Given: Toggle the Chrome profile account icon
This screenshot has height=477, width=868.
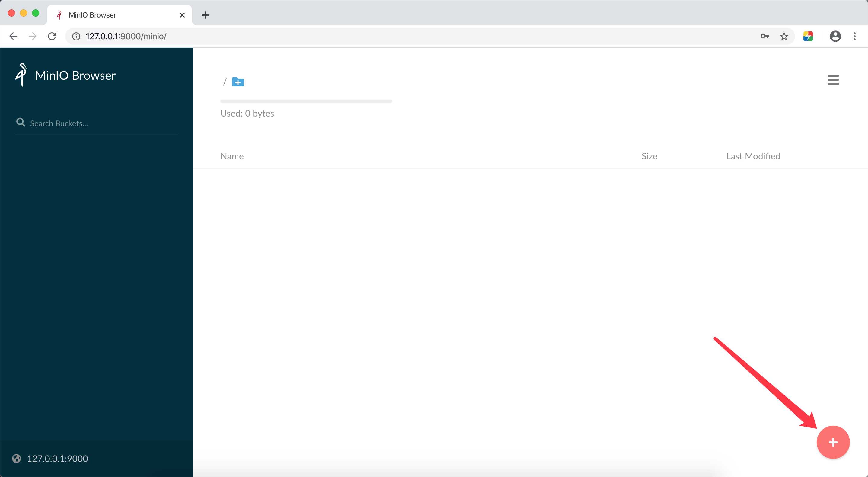Looking at the screenshot, I should coord(834,36).
